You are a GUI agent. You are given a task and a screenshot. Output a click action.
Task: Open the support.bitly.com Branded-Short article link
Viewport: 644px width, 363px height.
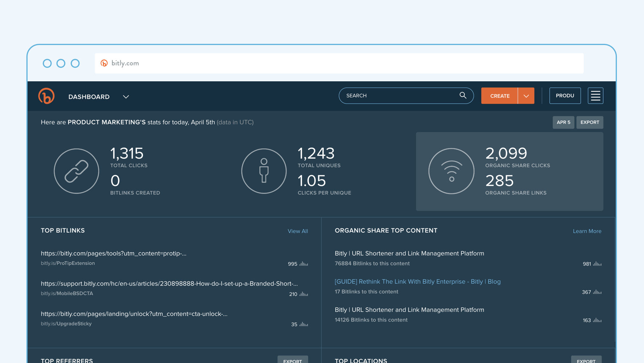click(x=169, y=284)
